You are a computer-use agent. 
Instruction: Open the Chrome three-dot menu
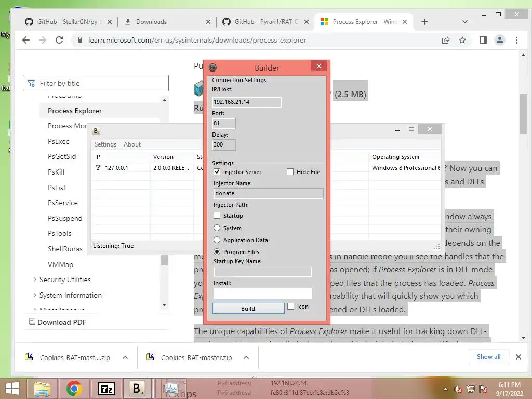pos(516,40)
